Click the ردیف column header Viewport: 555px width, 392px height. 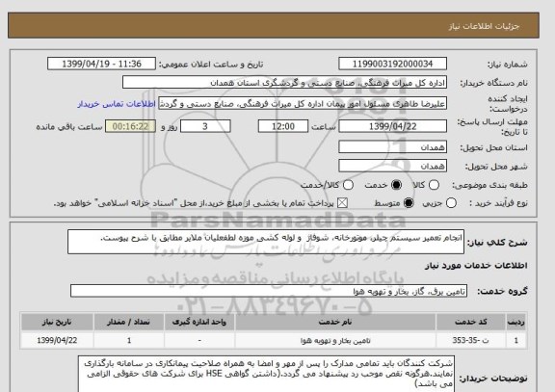pos(516,322)
